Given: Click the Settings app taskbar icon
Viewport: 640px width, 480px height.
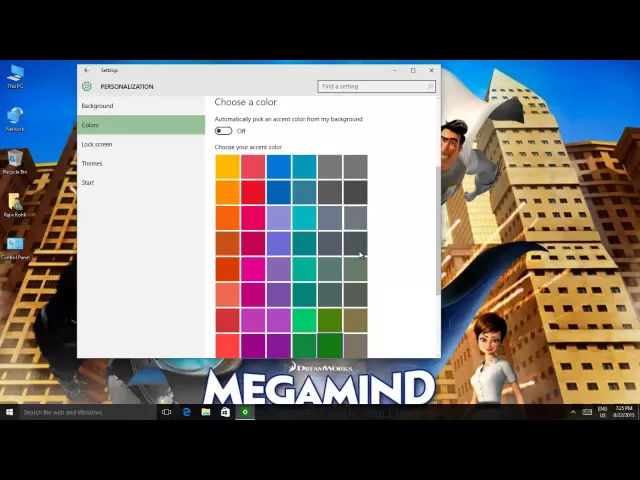Looking at the screenshot, I should pyautogui.click(x=245, y=412).
